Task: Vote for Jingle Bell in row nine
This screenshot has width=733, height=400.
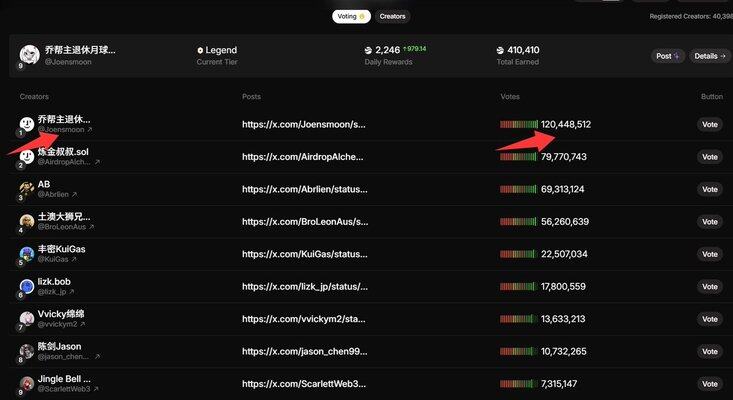Action: tap(709, 384)
